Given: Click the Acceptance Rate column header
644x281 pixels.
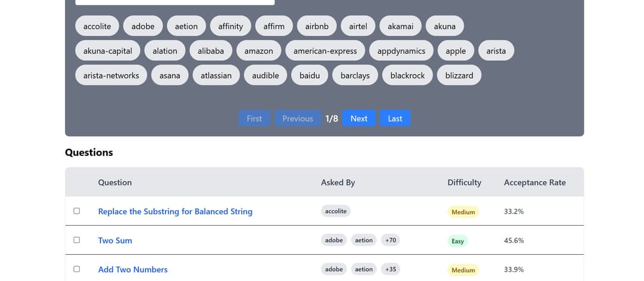Looking at the screenshot, I should 534,182.
